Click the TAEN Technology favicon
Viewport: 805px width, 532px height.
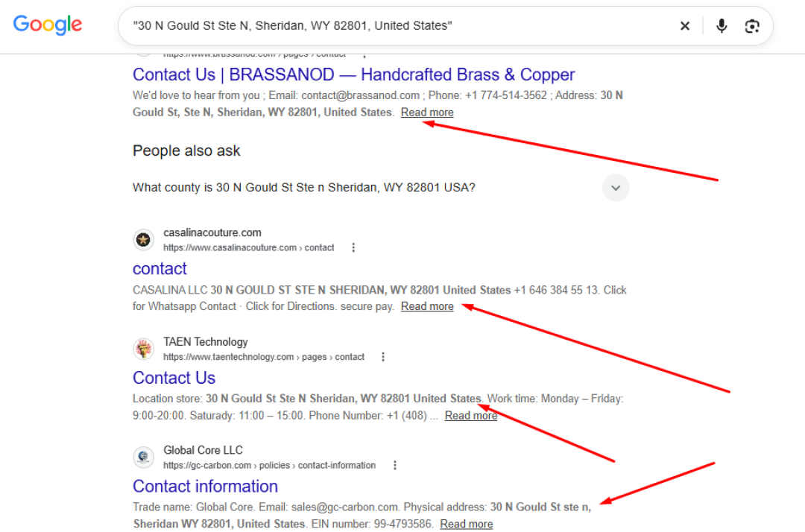143,349
